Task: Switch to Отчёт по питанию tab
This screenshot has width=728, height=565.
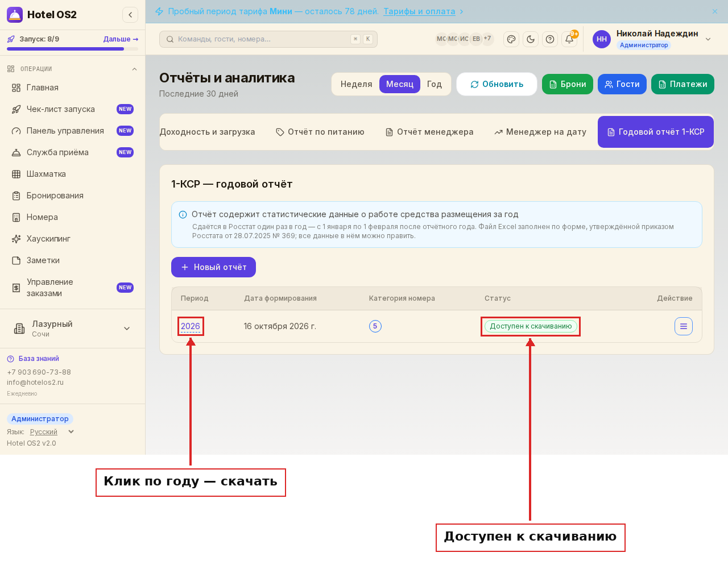Action: tap(320, 132)
